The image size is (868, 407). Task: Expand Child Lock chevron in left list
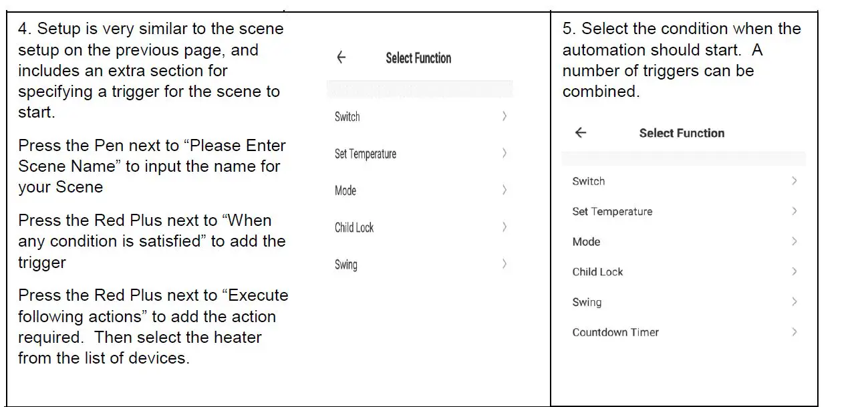504,227
